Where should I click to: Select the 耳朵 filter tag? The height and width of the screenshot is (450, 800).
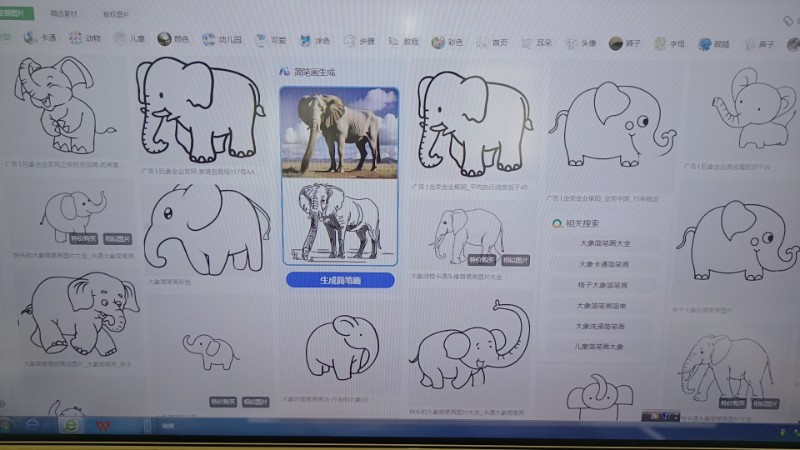pyautogui.click(x=536, y=43)
